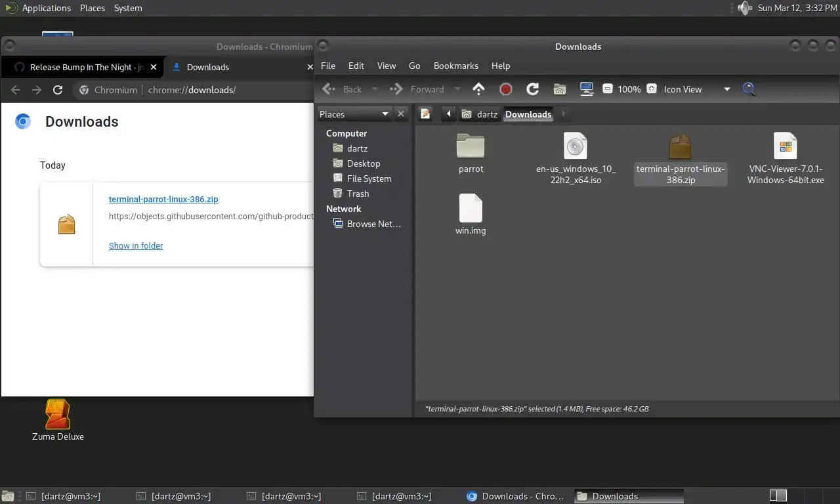Reload the Chromium downloads page
Image resolution: width=840 pixels, height=504 pixels.
(x=58, y=90)
